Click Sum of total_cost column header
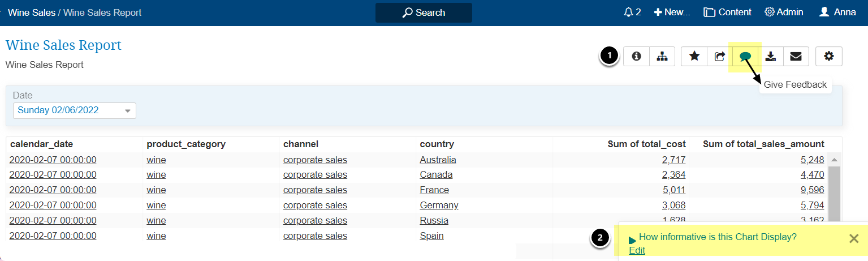Viewport: 868px width, 261px height. point(647,144)
